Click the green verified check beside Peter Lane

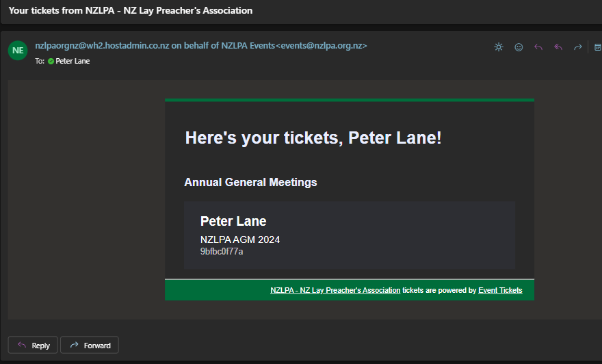[x=51, y=61]
